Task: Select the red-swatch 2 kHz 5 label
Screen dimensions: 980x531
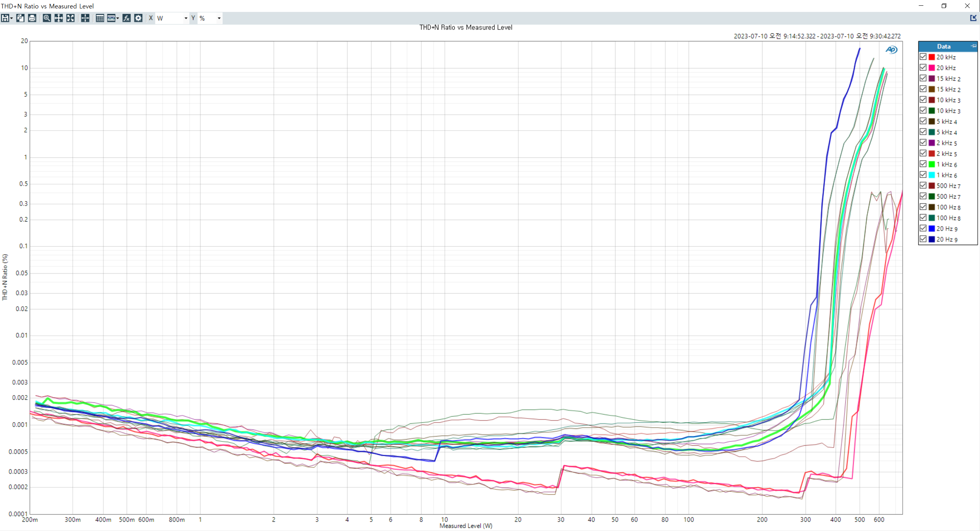Action: pos(947,154)
